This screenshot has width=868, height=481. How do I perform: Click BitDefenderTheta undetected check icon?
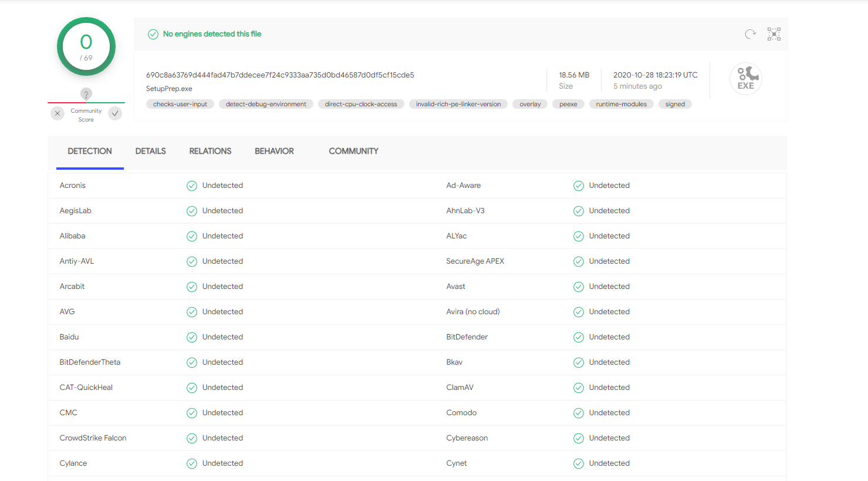tap(192, 362)
